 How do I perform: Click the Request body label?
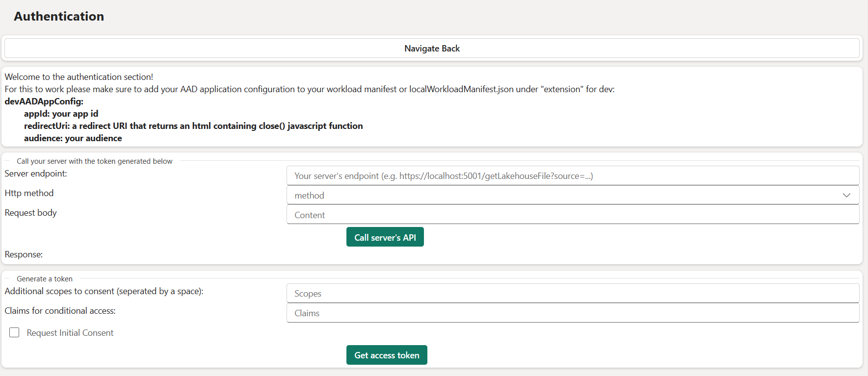point(30,213)
